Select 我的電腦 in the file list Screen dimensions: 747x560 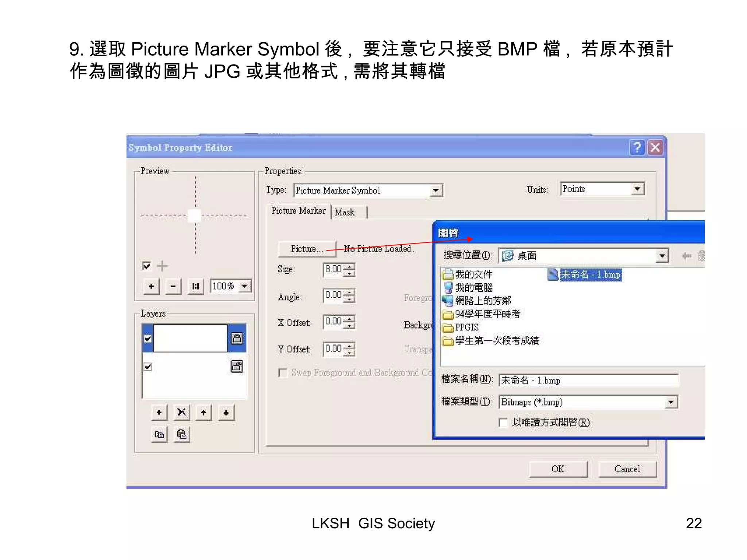[467, 288]
